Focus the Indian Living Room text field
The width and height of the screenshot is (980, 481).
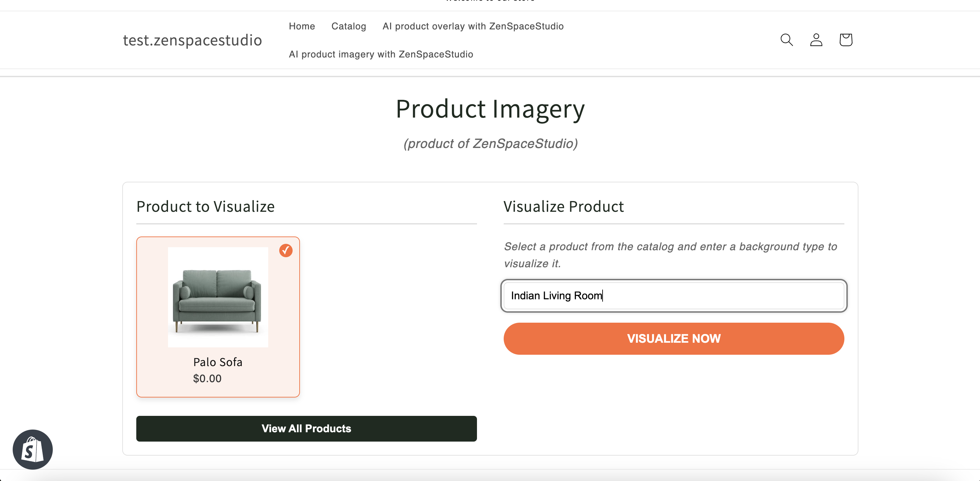tap(673, 296)
